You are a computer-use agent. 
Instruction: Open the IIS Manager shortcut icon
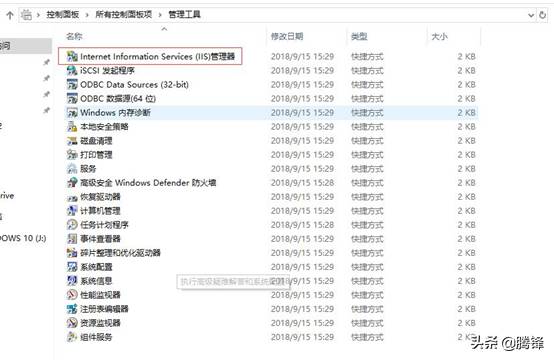pyautogui.click(x=72, y=56)
